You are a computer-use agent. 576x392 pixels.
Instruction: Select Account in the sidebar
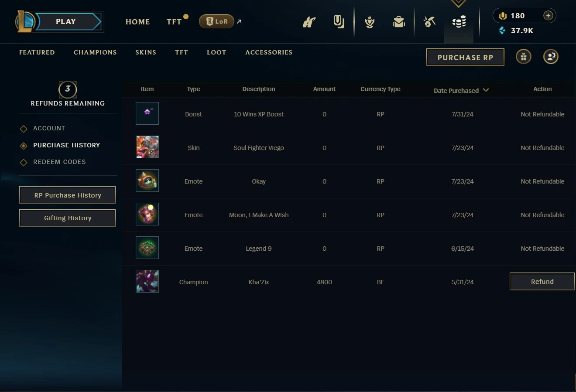click(x=49, y=128)
